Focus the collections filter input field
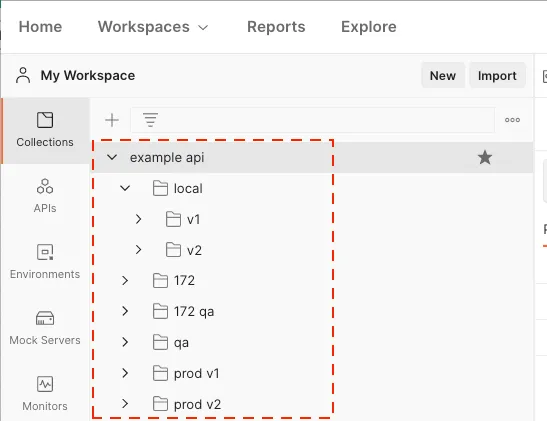 313,120
